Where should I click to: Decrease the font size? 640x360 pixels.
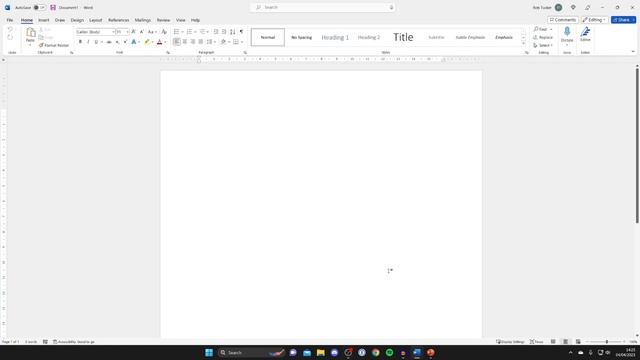(141, 32)
